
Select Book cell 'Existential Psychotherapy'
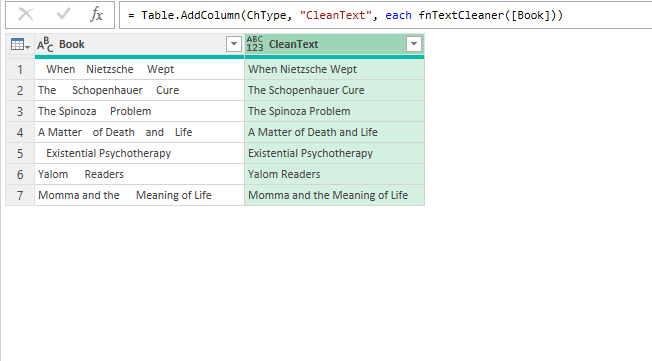click(139, 153)
